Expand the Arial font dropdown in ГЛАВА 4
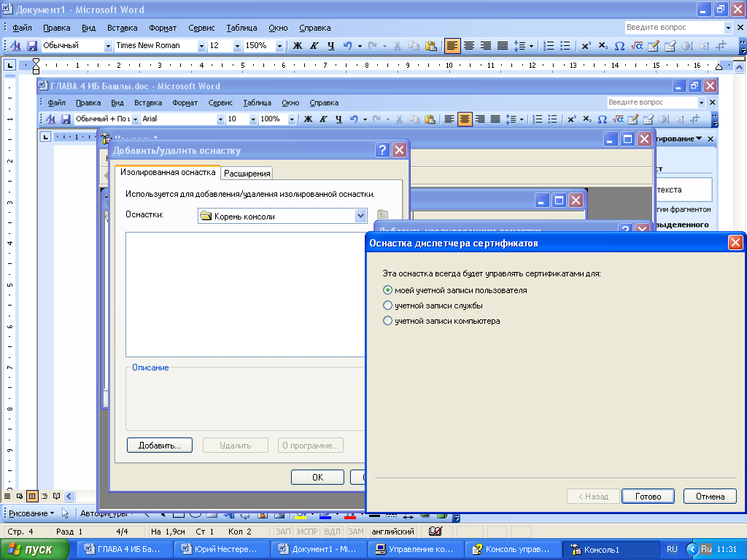The image size is (747, 560). click(220, 119)
